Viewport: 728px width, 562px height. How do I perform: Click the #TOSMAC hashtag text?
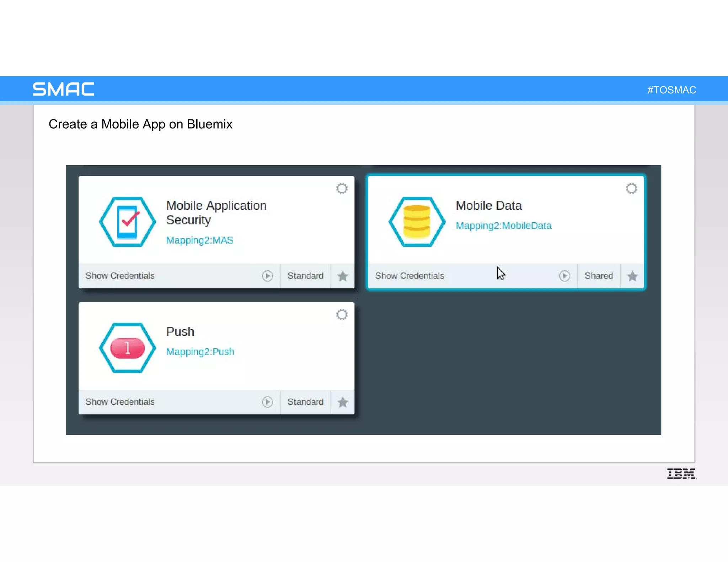tap(671, 90)
